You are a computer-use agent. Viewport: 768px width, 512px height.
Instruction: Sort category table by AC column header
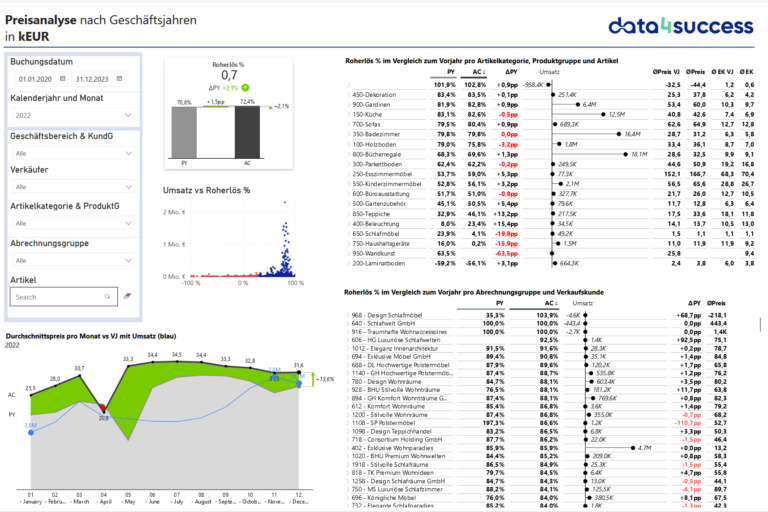[479, 72]
